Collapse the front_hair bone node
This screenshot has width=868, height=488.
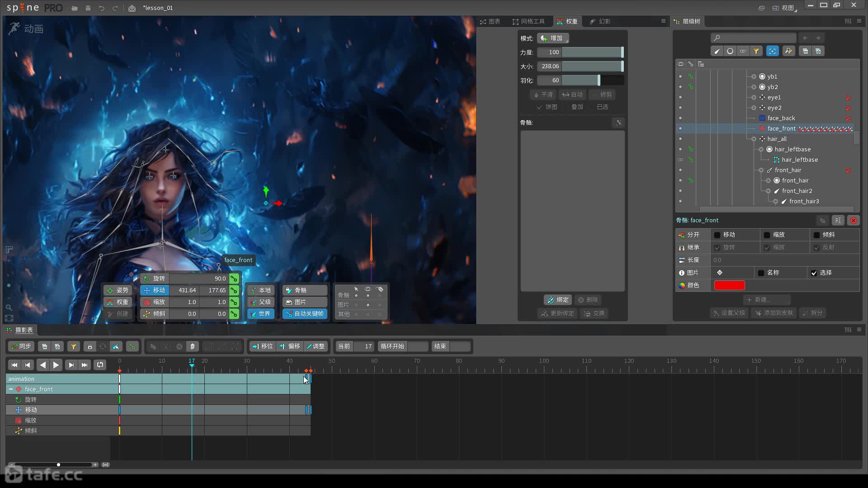(761, 170)
